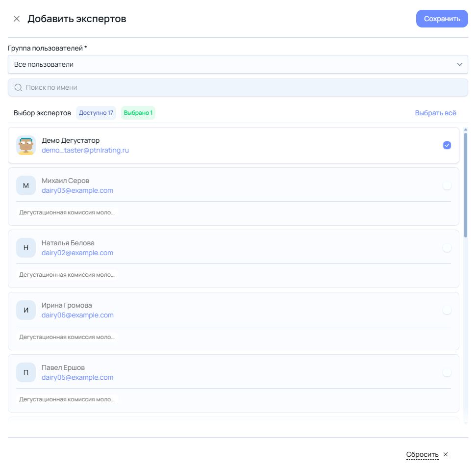476x471 pixels.
Task: Open dairy06@example.com email link
Action: [x=78, y=315]
